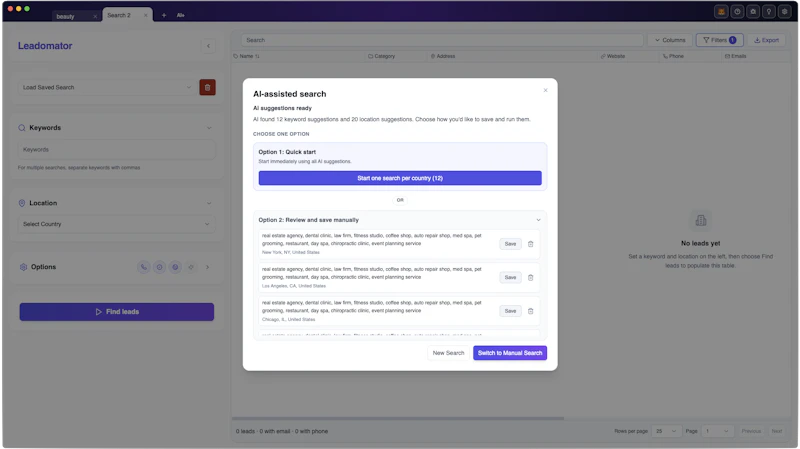
Task: Open the Filters button
Action: pyautogui.click(x=719, y=40)
